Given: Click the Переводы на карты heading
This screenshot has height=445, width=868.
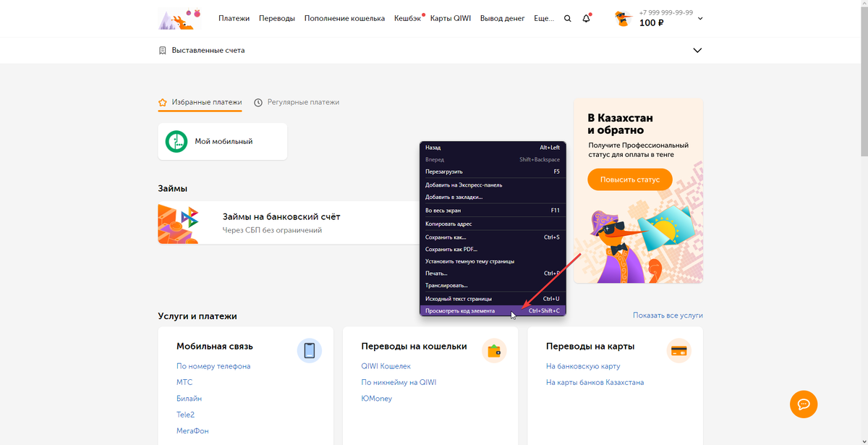Looking at the screenshot, I should (x=590, y=347).
